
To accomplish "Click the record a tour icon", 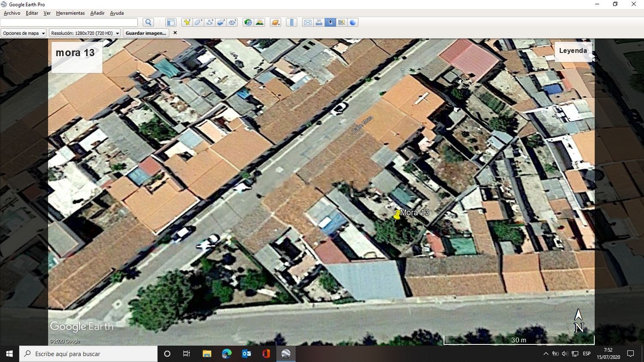I will pyautogui.click(x=232, y=22).
